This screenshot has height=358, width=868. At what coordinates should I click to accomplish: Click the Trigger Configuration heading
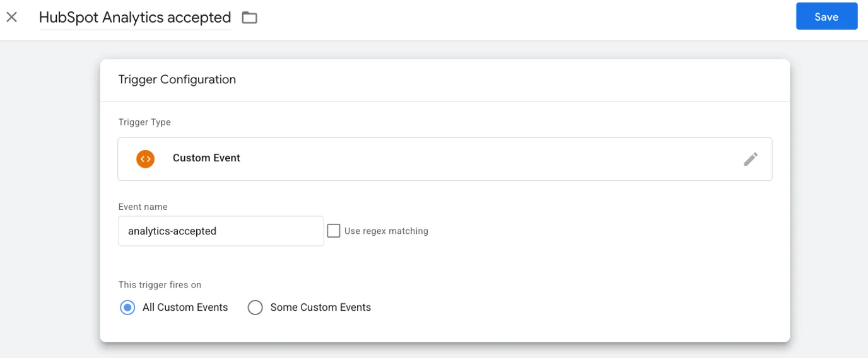tap(177, 79)
